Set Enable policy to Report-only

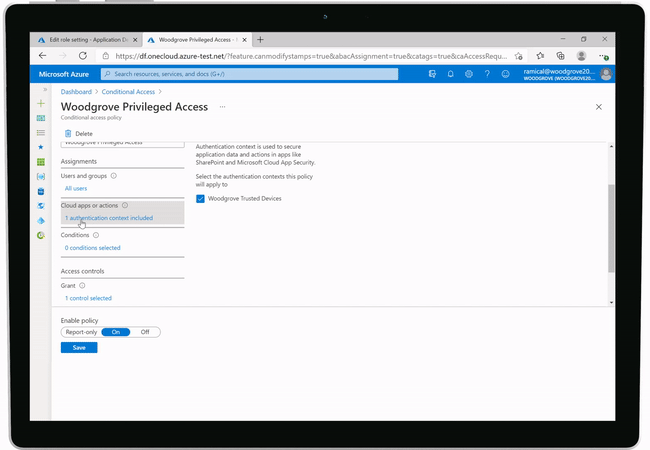pos(81,332)
